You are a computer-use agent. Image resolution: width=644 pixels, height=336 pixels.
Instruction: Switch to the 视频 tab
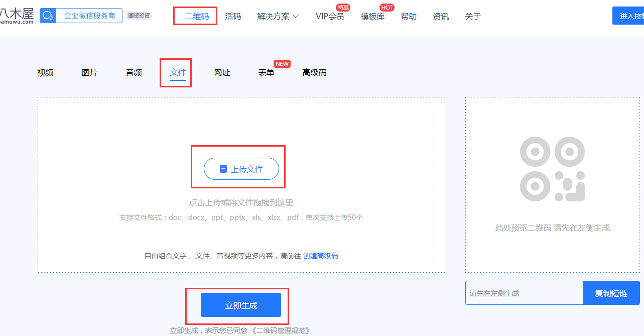[x=45, y=73]
